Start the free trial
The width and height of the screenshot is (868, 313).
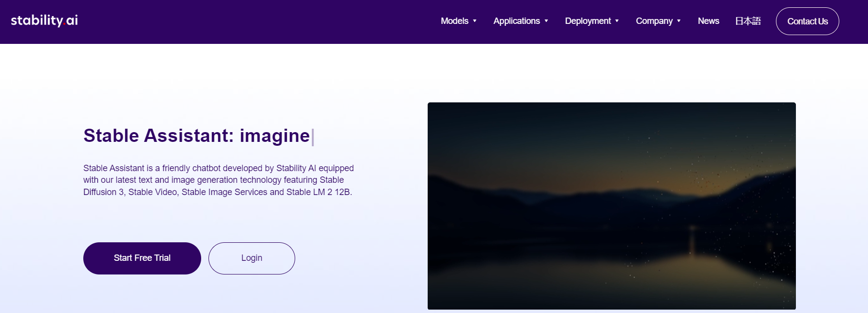[x=142, y=258]
